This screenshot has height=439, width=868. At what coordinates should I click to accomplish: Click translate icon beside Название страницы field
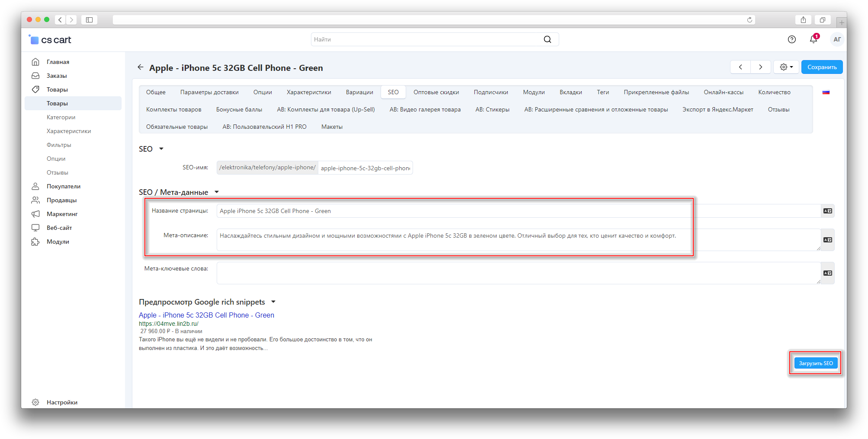(827, 211)
